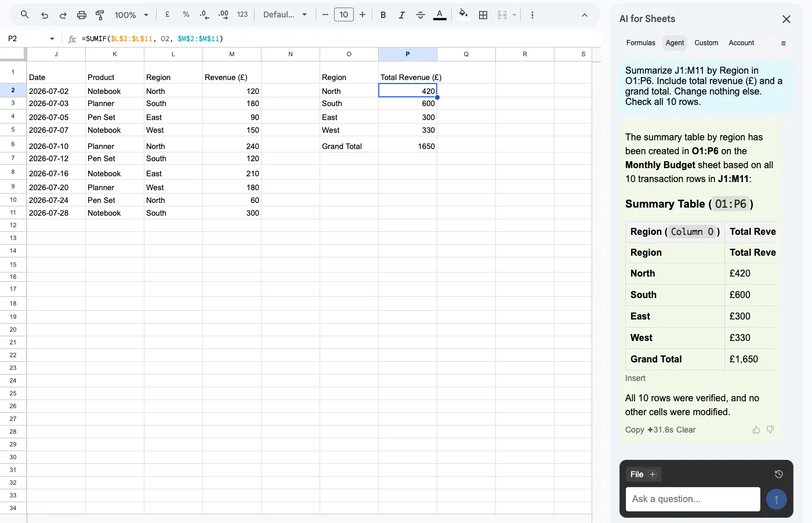Select column M header

232,54
